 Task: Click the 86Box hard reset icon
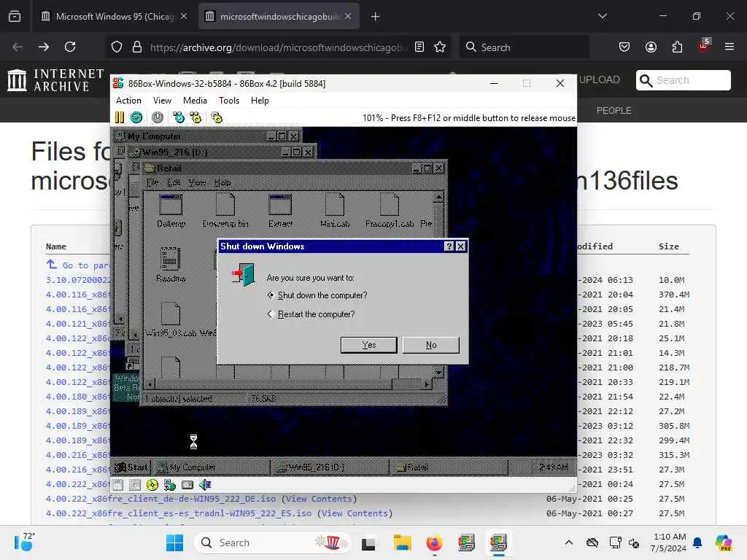pos(136,117)
